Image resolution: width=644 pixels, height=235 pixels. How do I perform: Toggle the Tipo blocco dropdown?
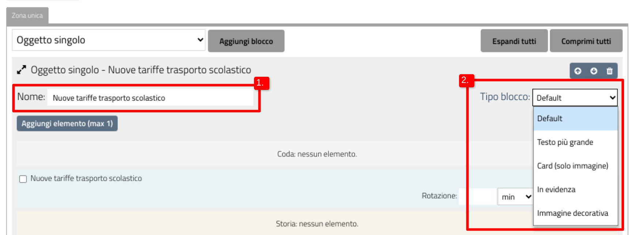[x=575, y=98]
